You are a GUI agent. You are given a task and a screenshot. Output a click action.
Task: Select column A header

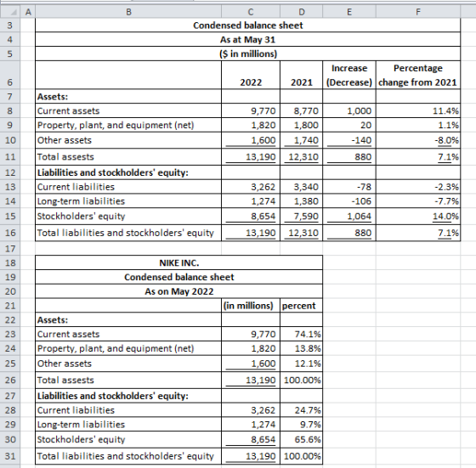(x=28, y=12)
